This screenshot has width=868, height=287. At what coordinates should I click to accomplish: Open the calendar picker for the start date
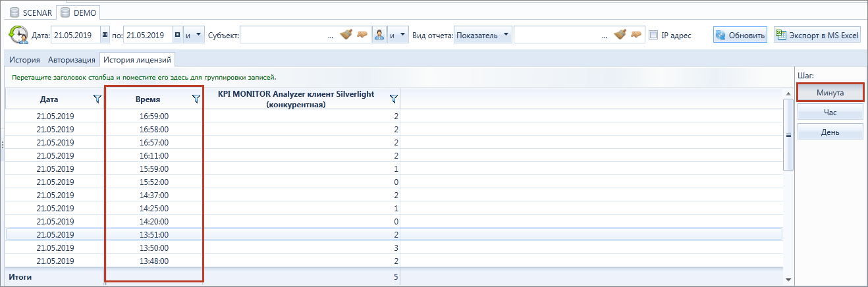[x=105, y=36]
